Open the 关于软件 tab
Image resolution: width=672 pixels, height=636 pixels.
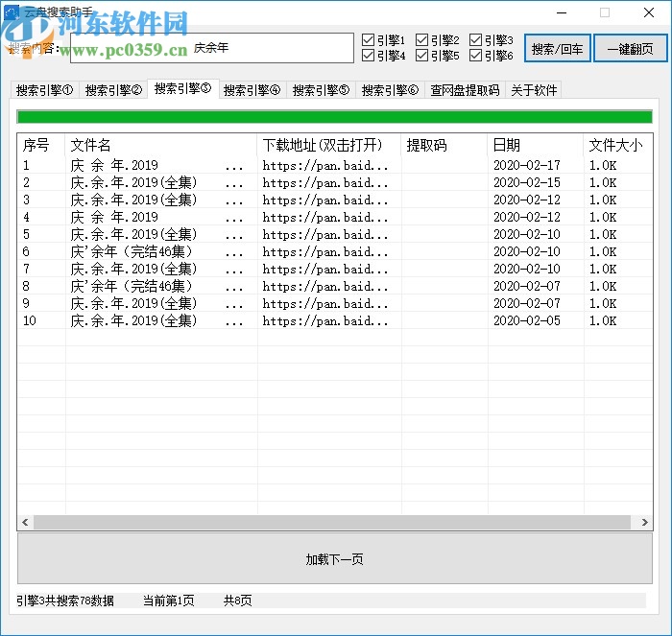point(534,90)
